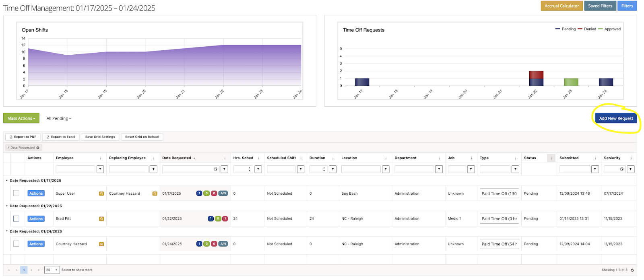Click Export to Excel

pyautogui.click(x=61, y=137)
